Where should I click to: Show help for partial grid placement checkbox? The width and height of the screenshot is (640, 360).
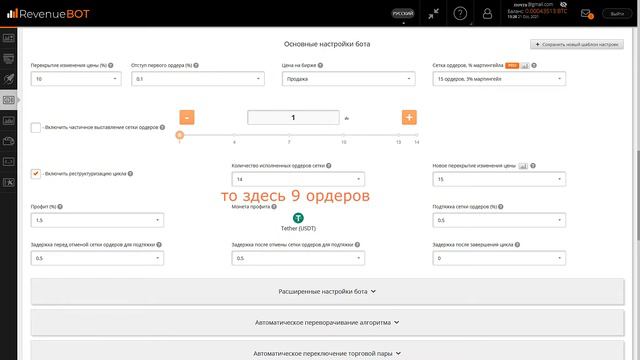tap(162, 127)
